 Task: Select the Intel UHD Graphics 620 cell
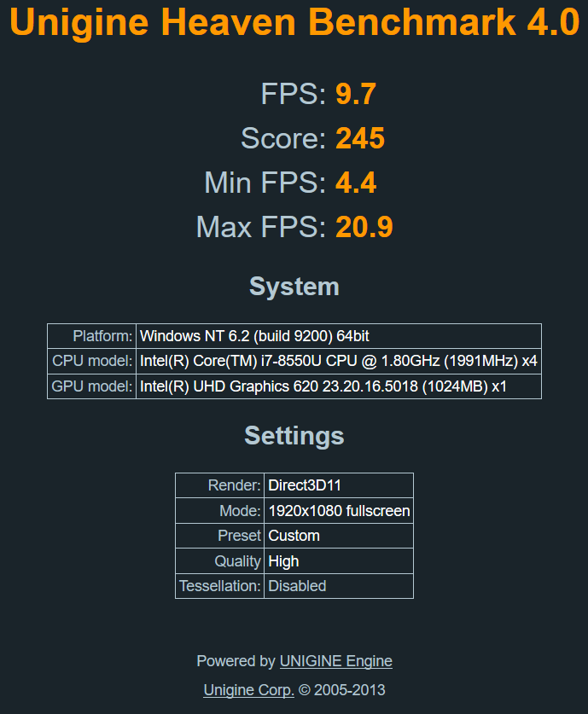coord(323,386)
